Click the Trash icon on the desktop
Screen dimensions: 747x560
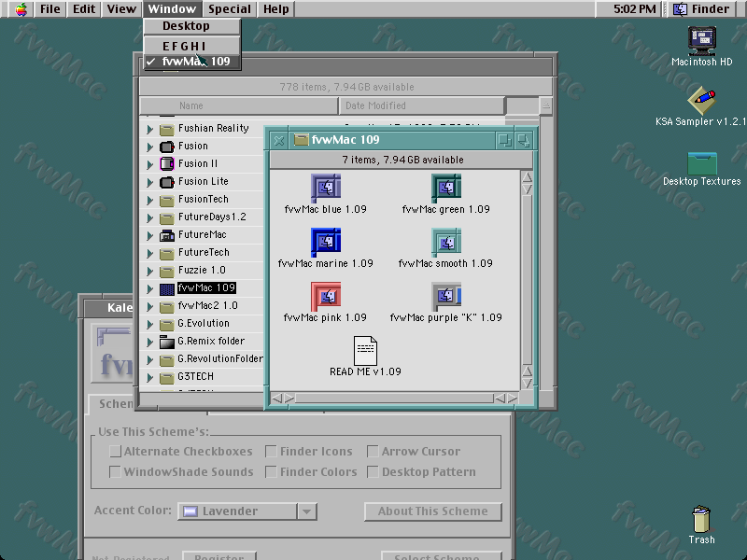702,519
